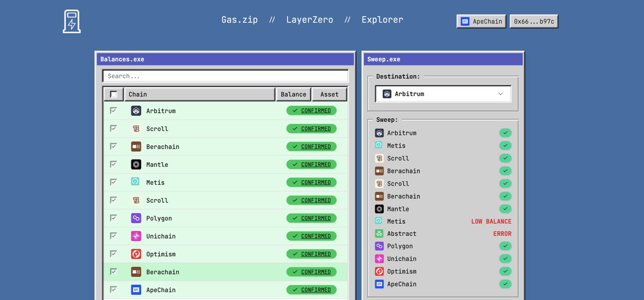Toggle the Polygon row checkbox in Balances
Viewport: 644px width, 300px height.
tap(113, 218)
